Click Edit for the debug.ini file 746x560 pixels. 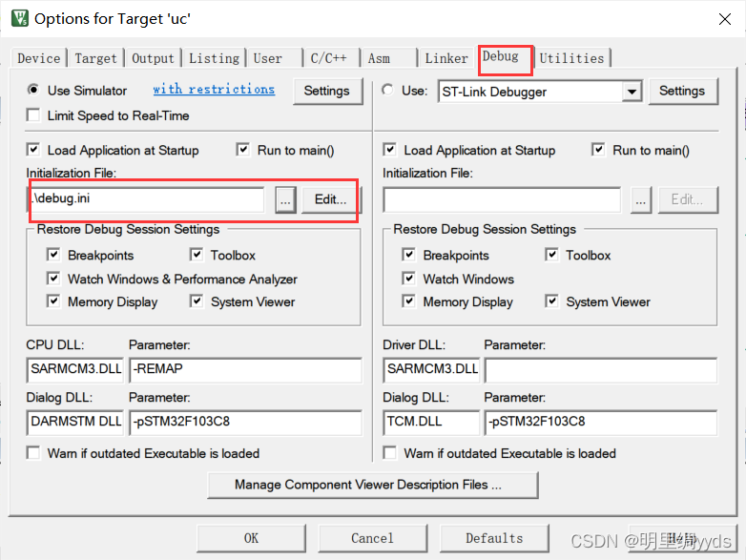point(331,199)
